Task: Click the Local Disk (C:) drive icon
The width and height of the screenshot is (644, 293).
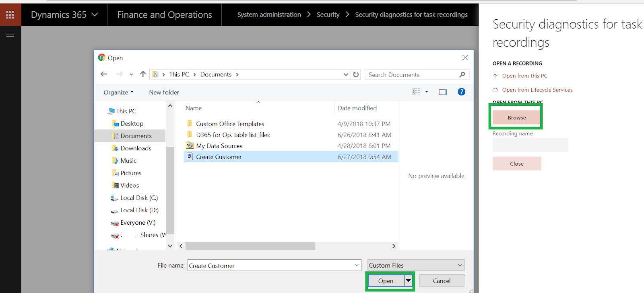Action: 115,198
